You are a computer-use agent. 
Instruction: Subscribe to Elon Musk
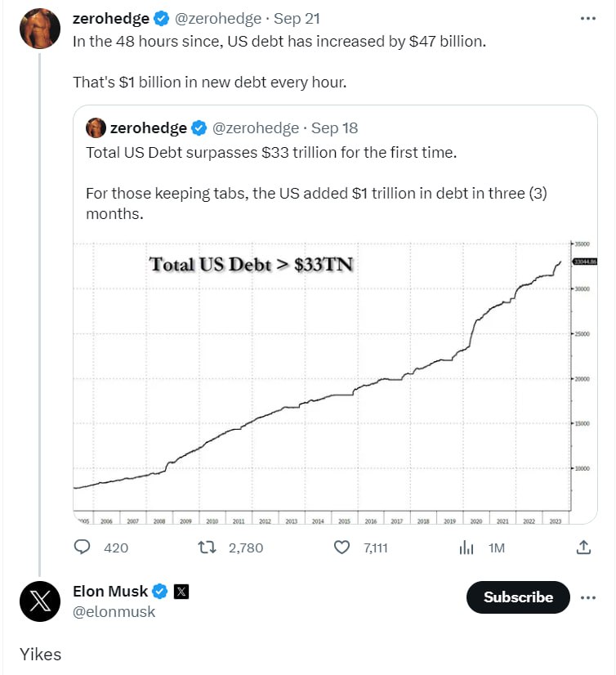[x=518, y=597]
